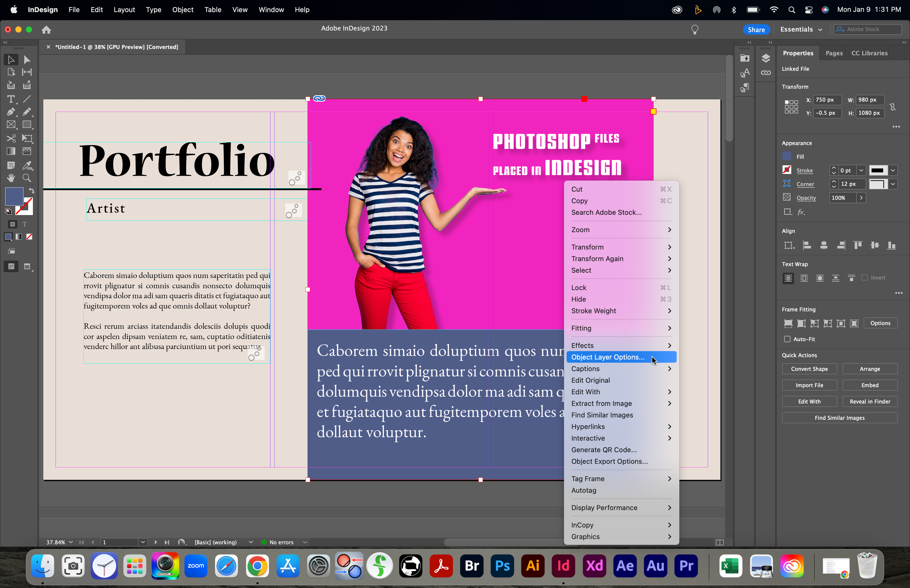Select the Gradient Swatch tool
The width and height of the screenshot is (910, 588).
11,151
